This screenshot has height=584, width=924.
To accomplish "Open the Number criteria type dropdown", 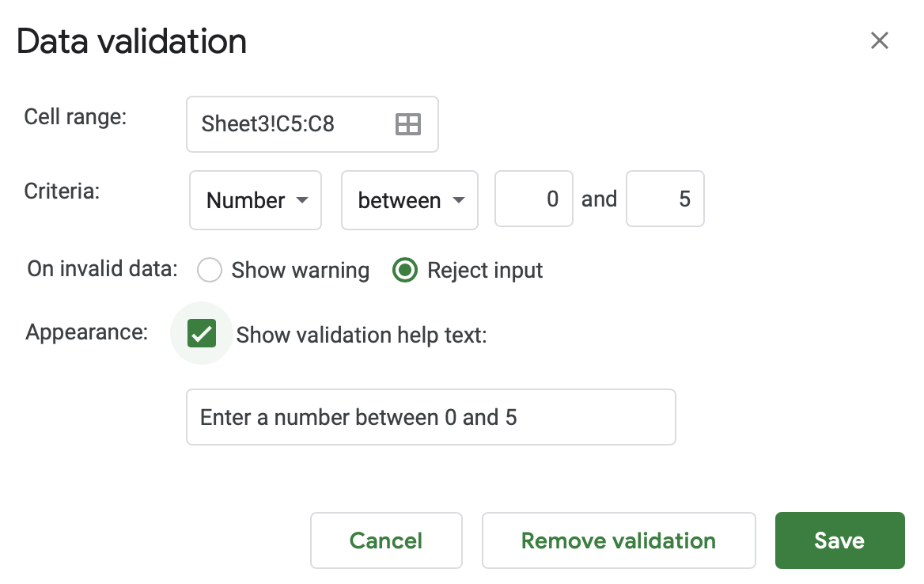I will pos(256,200).
